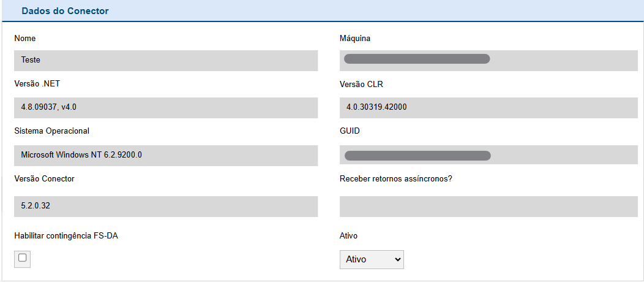Viewport: 644px width, 282px height.
Task: Click the Nome field containing Teste
Action: click(166, 60)
